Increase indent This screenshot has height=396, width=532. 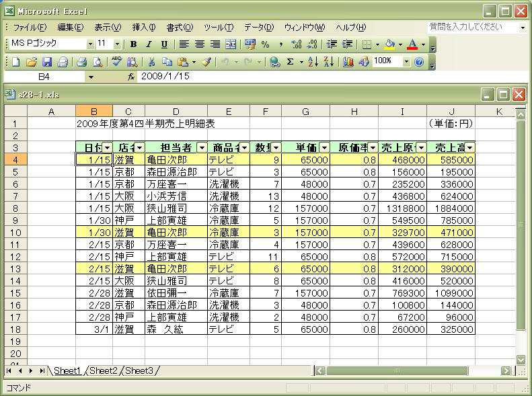[x=347, y=44]
